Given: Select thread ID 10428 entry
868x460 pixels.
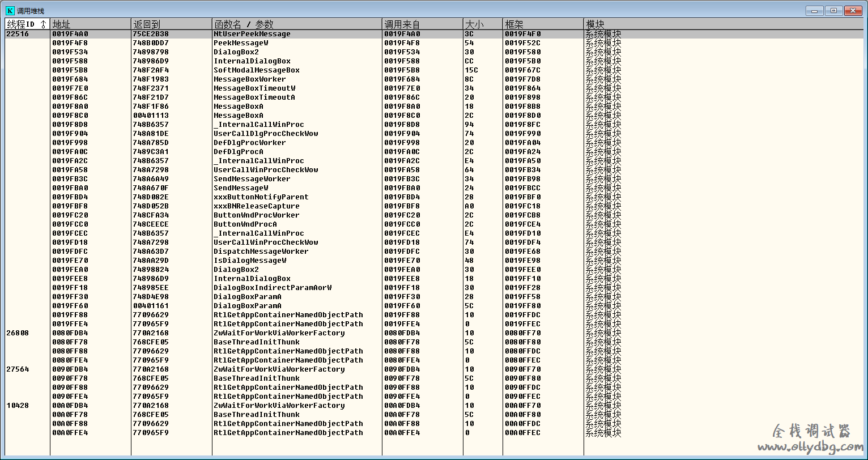Looking at the screenshot, I should point(18,406).
